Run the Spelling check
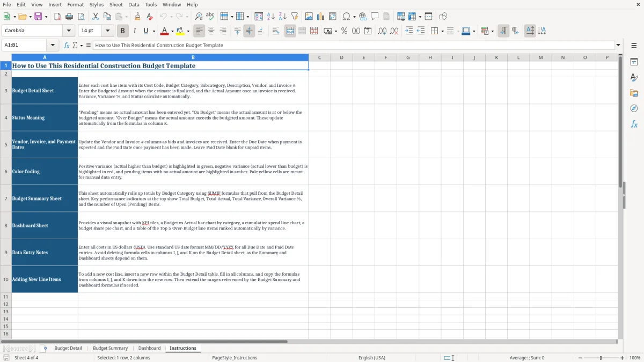This screenshot has height=362, width=644. coord(210,17)
